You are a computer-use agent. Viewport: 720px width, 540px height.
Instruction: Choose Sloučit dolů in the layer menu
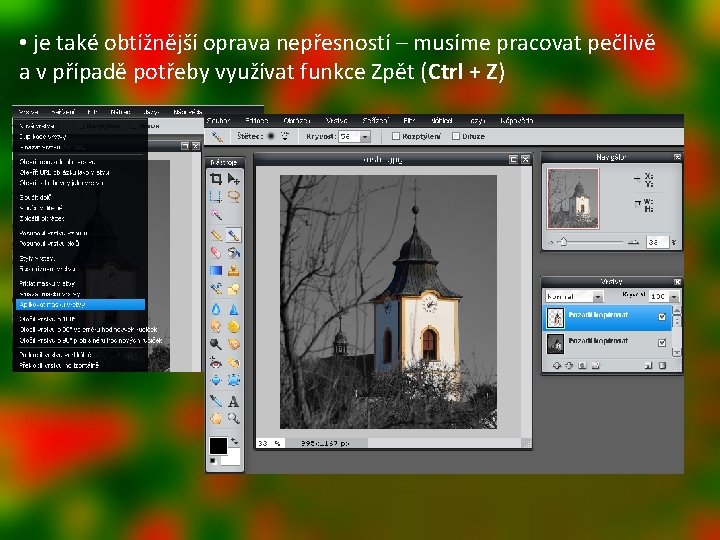[x=35, y=197]
